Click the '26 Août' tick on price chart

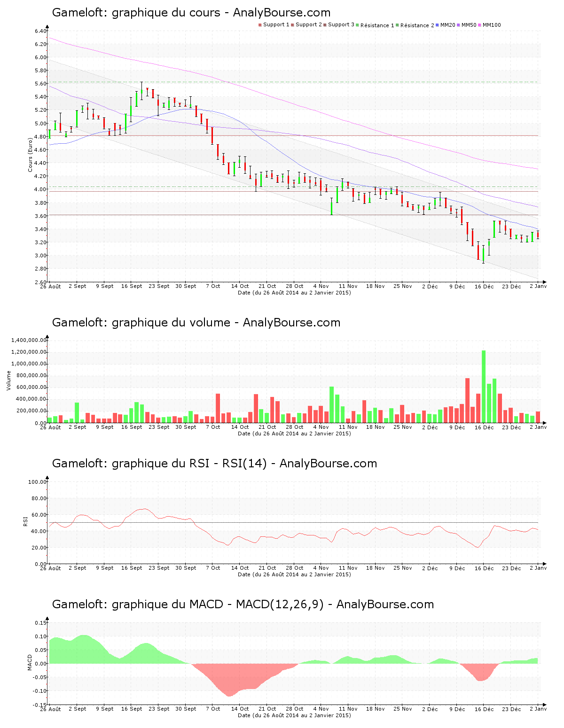(x=50, y=287)
